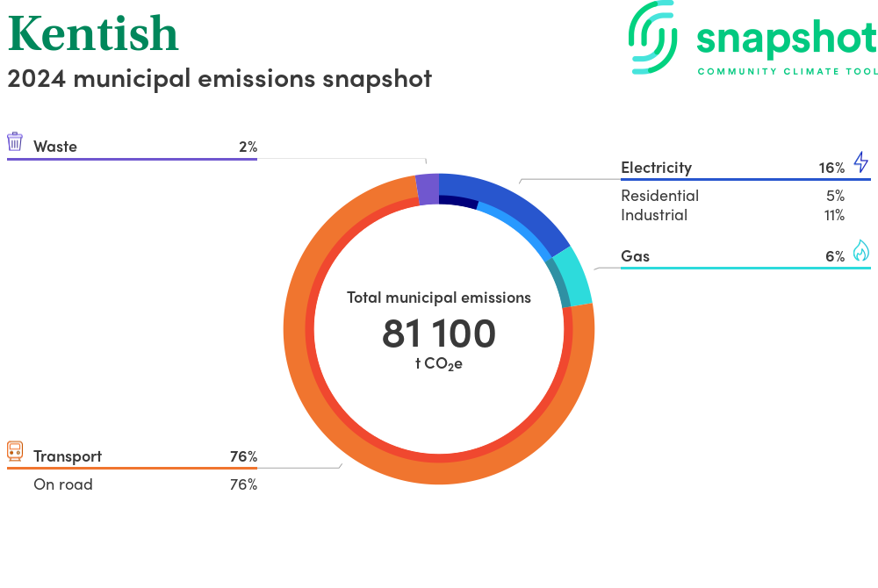Click the Electricity lightning bolt icon
Image resolution: width=878 pixels, height=588 pixels.
tap(860, 162)
